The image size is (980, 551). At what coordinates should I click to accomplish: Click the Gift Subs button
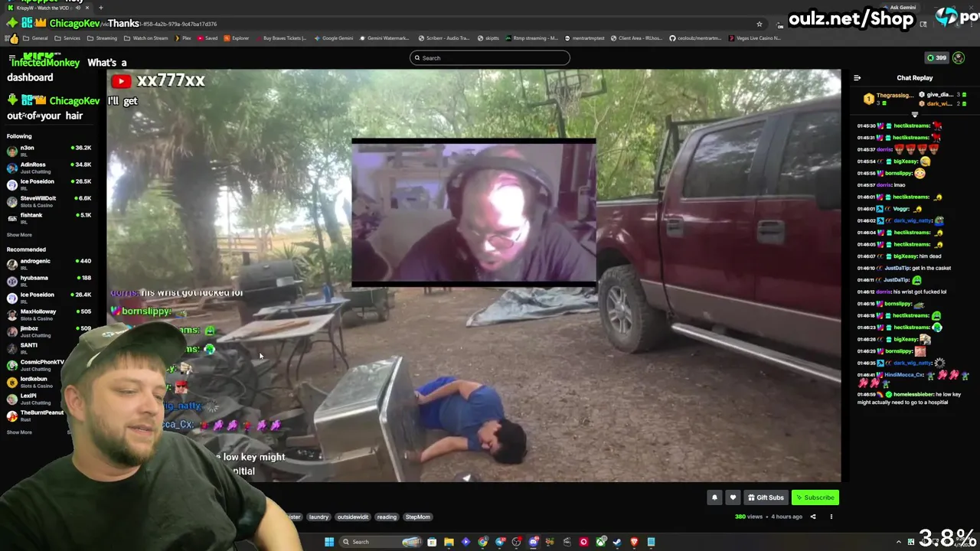(x=766, y=497)
